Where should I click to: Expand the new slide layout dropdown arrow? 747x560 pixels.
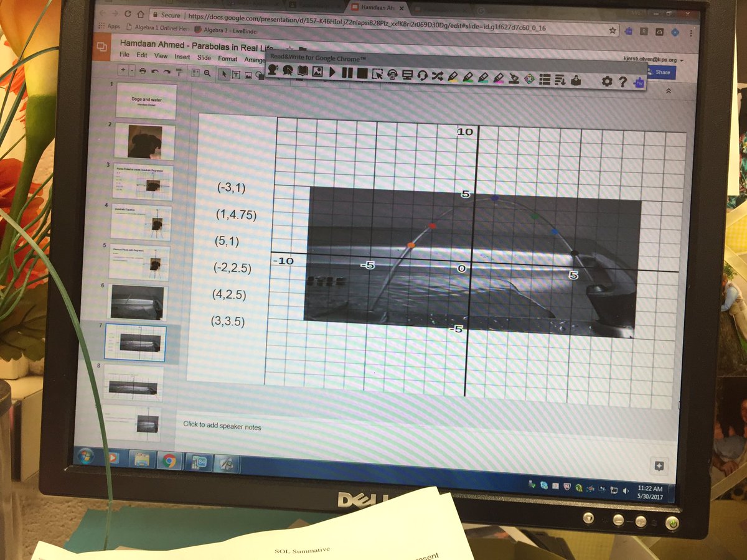point(132,70)
